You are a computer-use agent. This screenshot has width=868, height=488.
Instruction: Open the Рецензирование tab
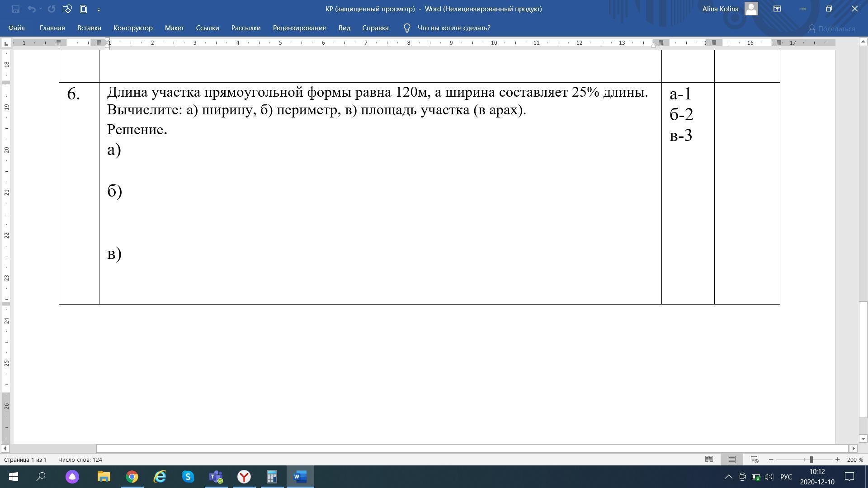[x=299, y=28]
